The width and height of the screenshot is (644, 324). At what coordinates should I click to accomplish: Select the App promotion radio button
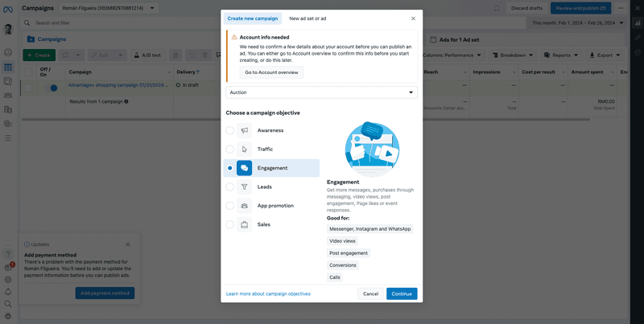pos(230,206)
